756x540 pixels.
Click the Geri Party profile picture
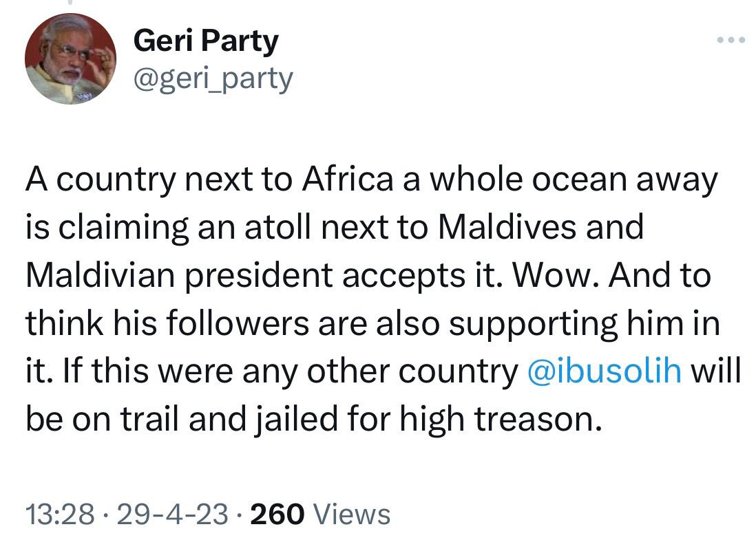click(x=70, y=58)
